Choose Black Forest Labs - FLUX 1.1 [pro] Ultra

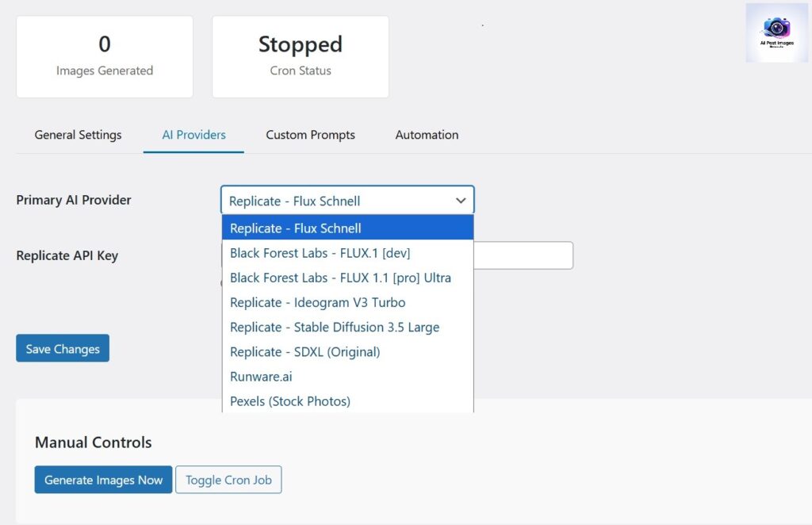[x=347, y=278]
